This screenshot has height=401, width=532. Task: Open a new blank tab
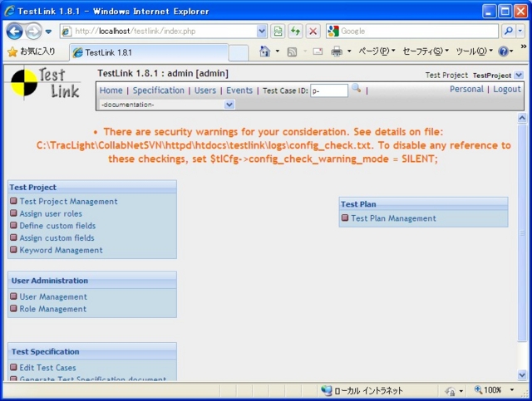pyautogui.click(x=239, y=53)
